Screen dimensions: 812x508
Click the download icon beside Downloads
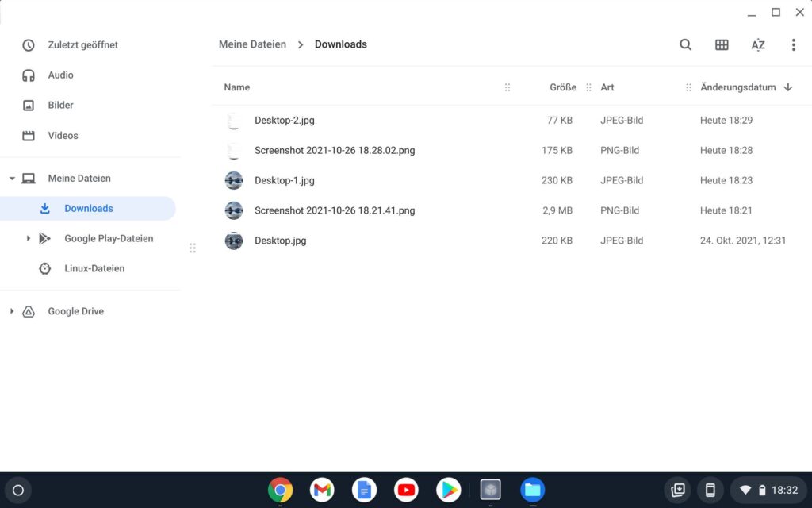click(x=45, y=209)
